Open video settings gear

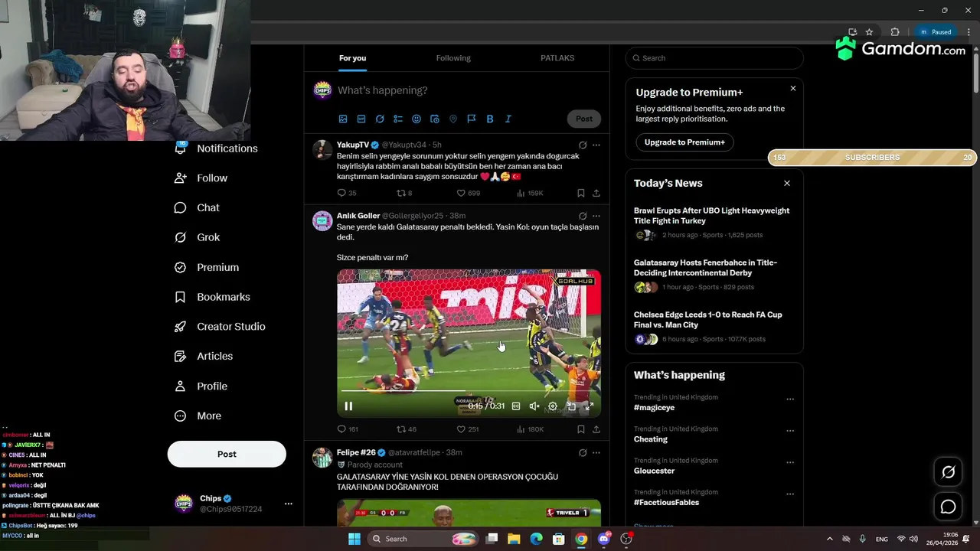[x=553, y=406]
